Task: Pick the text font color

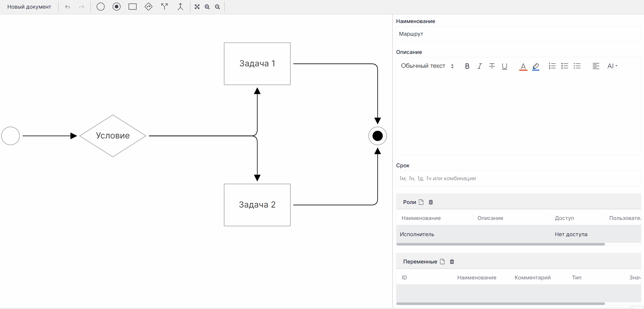Action: [x=523, y=66]
